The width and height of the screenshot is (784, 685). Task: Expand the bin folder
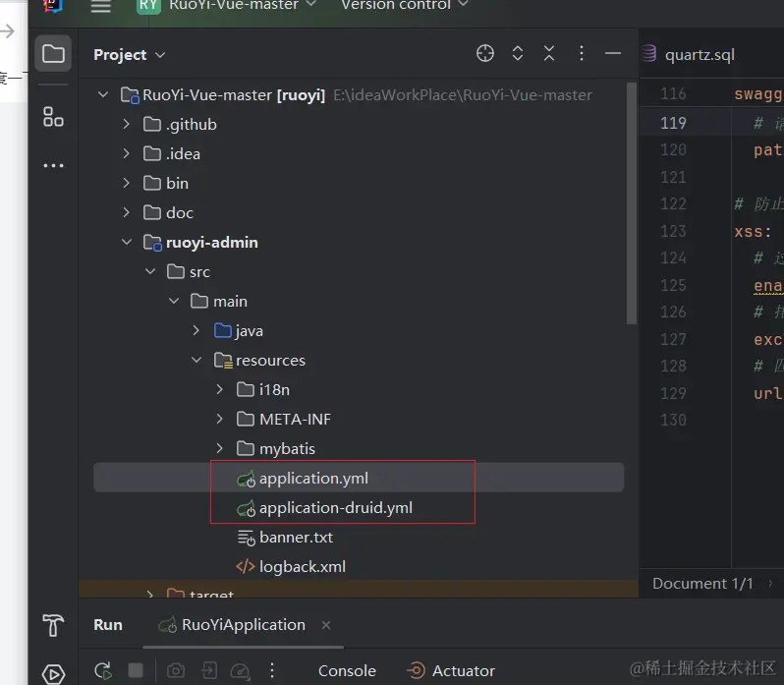click(x=126, y=183)
